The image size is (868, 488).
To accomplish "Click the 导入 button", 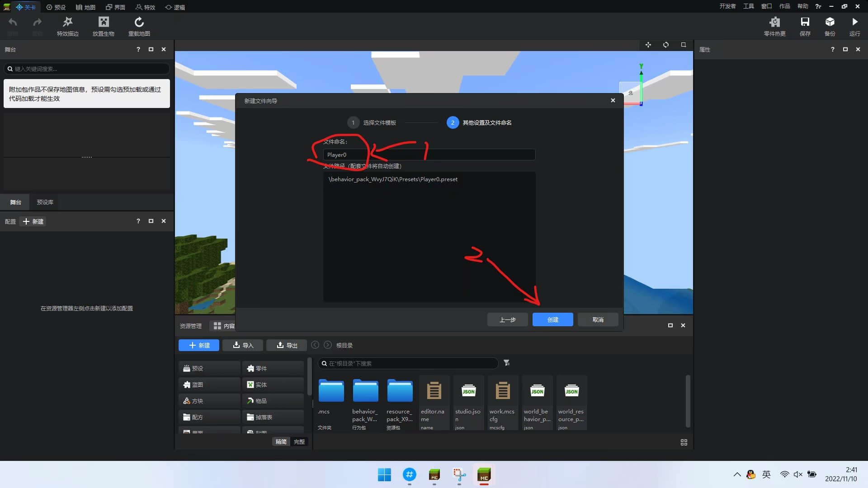I will (243, 345).
